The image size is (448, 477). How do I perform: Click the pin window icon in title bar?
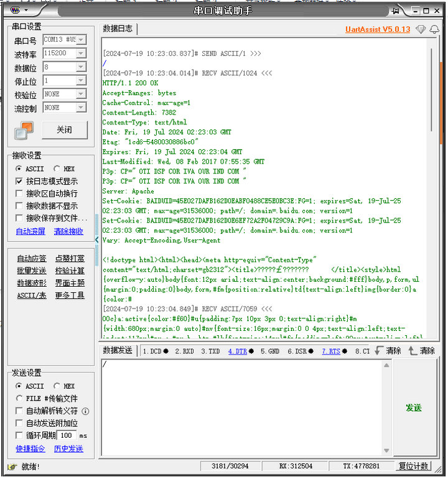(395, 11)
